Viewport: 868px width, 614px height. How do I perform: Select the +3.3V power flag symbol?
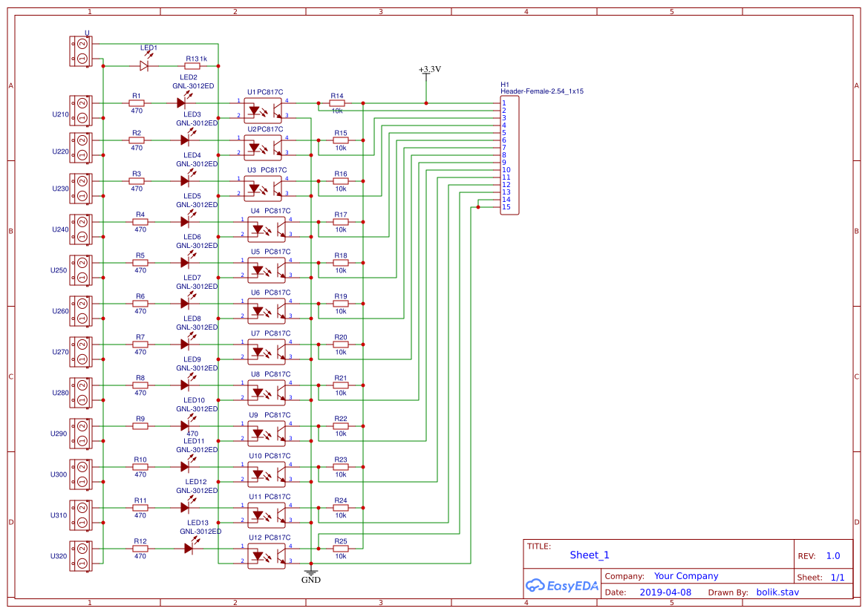click(426, 74)
